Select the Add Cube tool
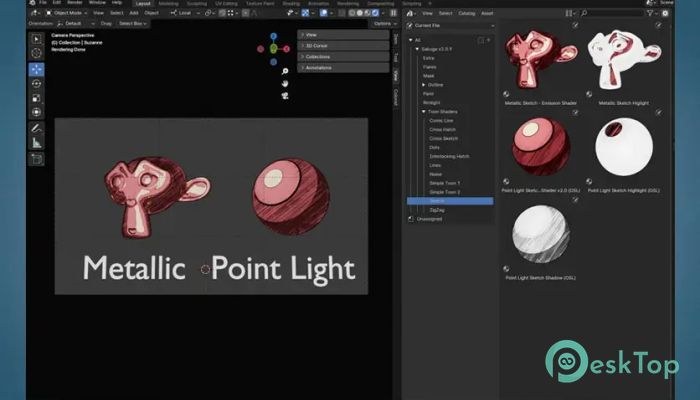Screen dimensions: 700x400 click(x=37, y=159)
